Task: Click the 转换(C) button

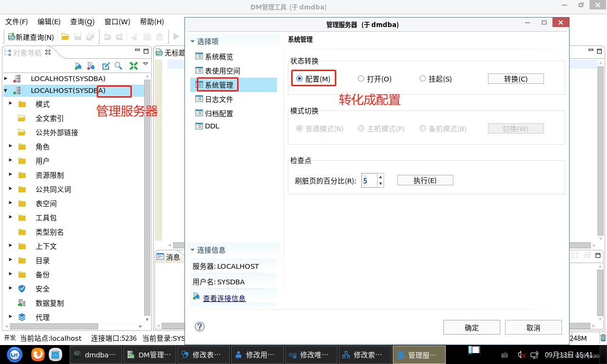Action: (516, 79)
